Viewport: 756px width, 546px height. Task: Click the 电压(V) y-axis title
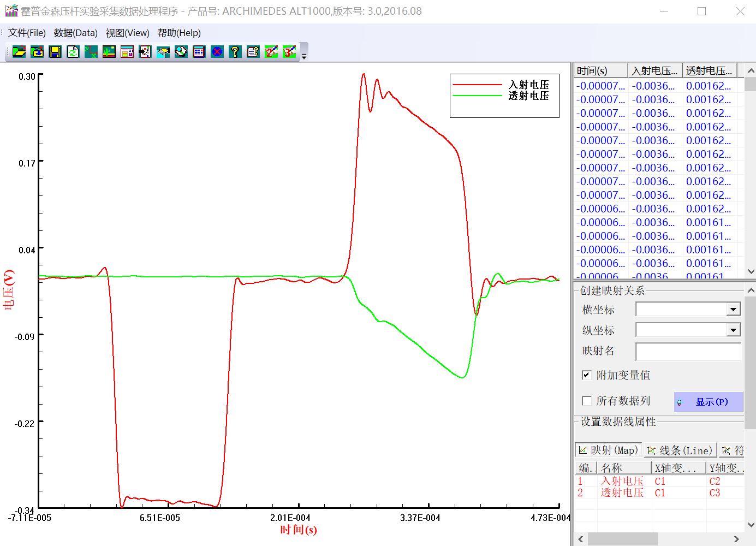9,290
